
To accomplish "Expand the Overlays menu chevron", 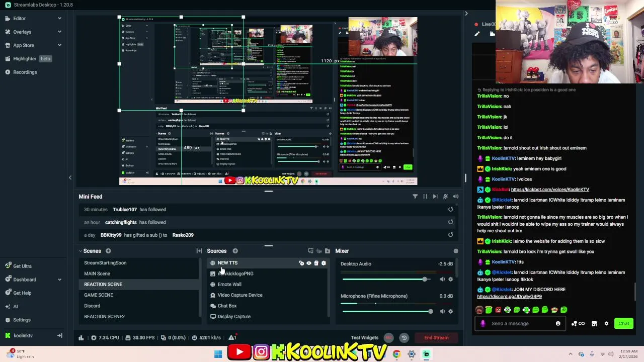I will (59, 32).
